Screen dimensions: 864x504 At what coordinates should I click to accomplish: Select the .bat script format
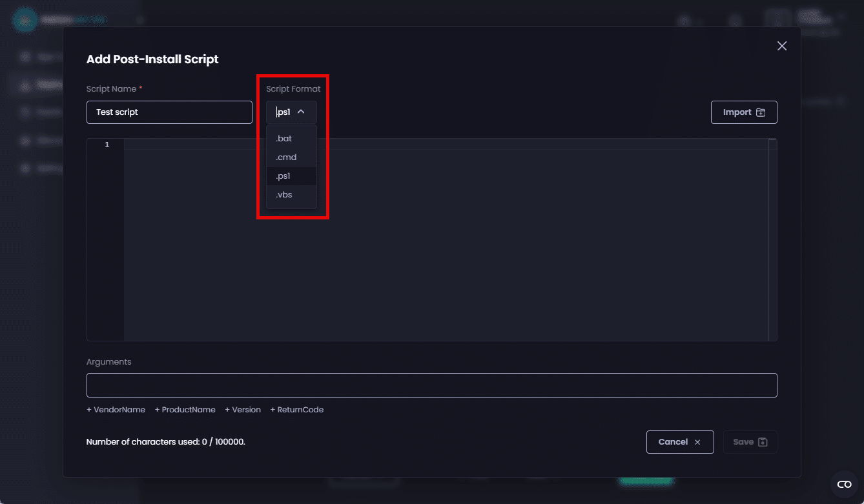tap(284, 139)
